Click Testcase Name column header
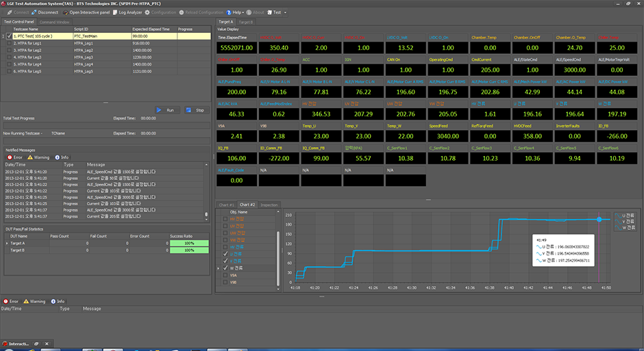 41,29
